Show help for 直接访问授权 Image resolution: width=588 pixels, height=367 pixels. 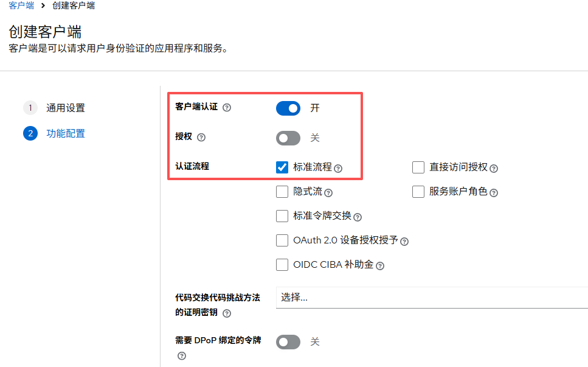[494, 168]
